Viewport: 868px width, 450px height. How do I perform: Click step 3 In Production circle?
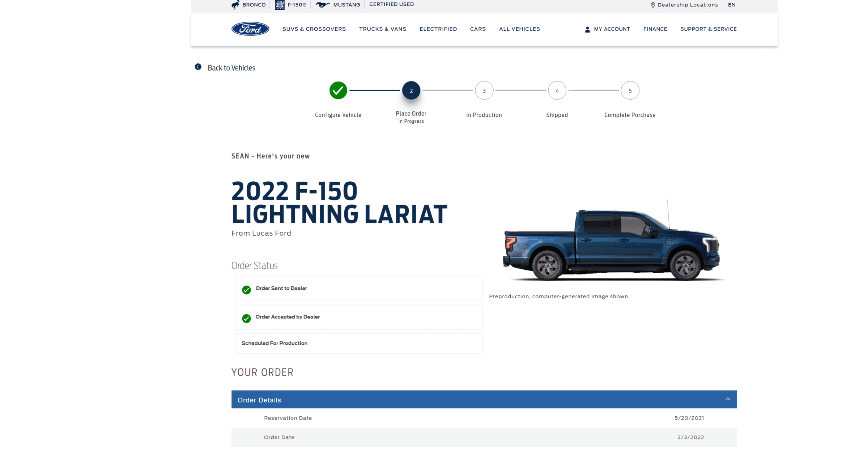tap(484, 91)
